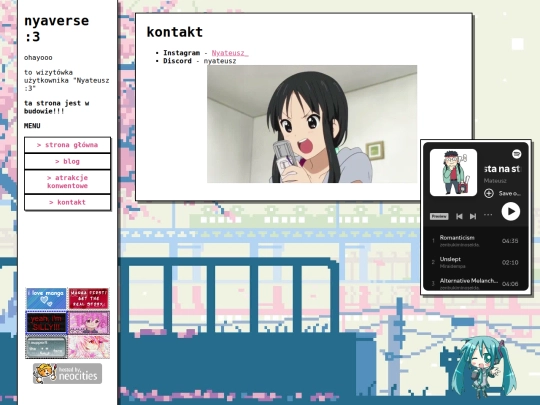Image resolution: width=540 pixels, height=405 pixels.
Task: Open the blog menu item
Action: pos(68,162)
